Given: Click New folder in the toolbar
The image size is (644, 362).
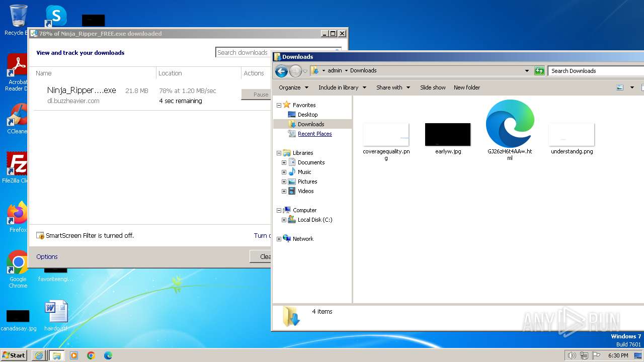Looking at the screenshot, I should pos(467,87).
